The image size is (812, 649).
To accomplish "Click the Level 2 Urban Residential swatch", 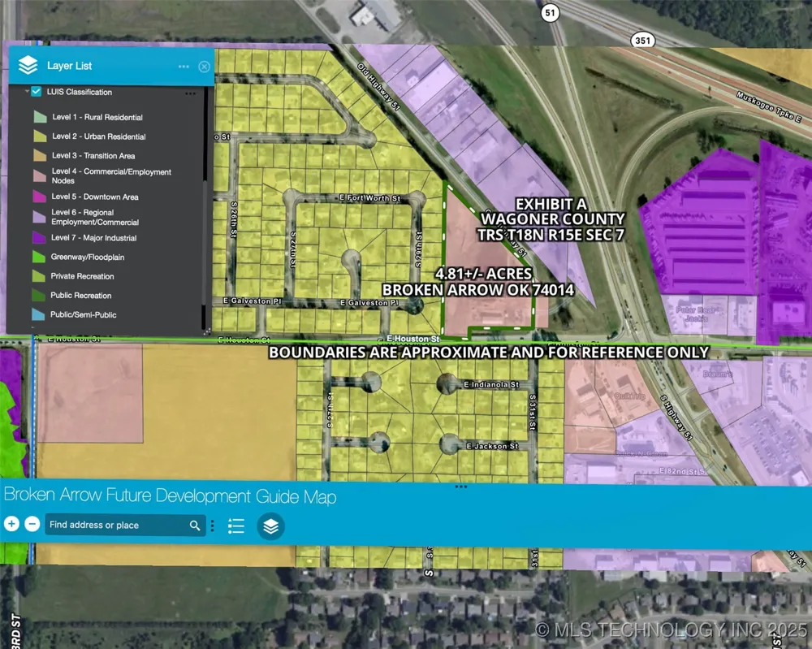I will click(x=41, y=136).
